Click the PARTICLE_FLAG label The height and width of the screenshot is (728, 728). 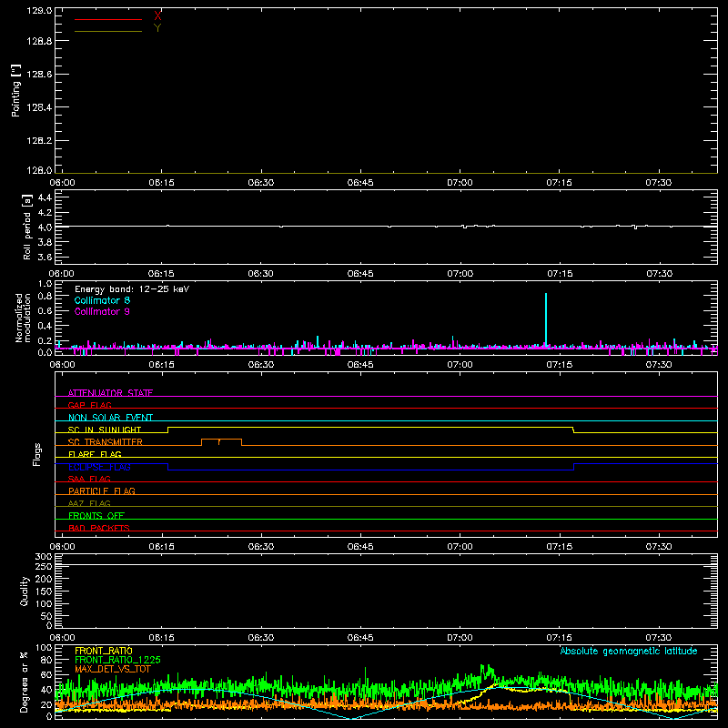pos(102,491)
